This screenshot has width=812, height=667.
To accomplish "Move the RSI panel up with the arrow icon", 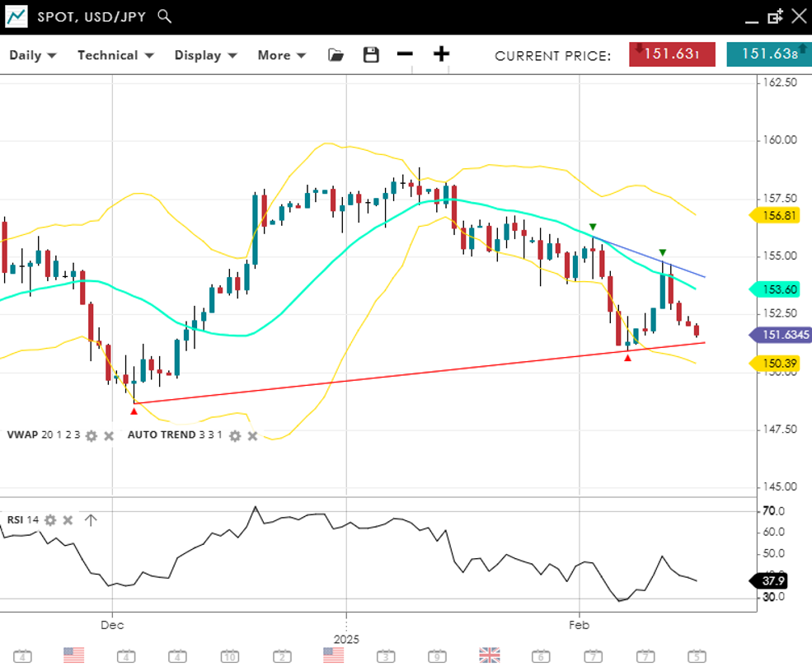I will point(91,520).
